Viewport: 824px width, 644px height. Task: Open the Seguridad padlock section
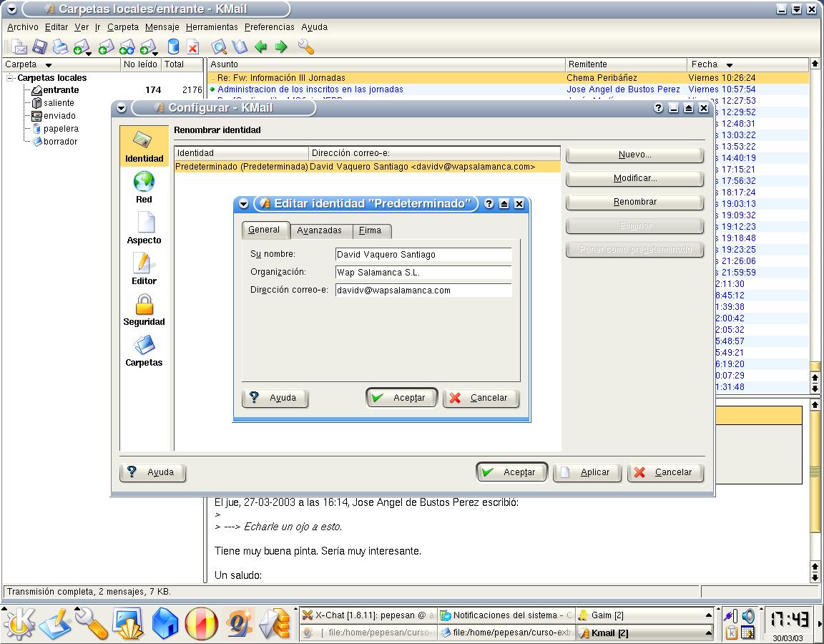pyautogui.click(x=144, y=310)
